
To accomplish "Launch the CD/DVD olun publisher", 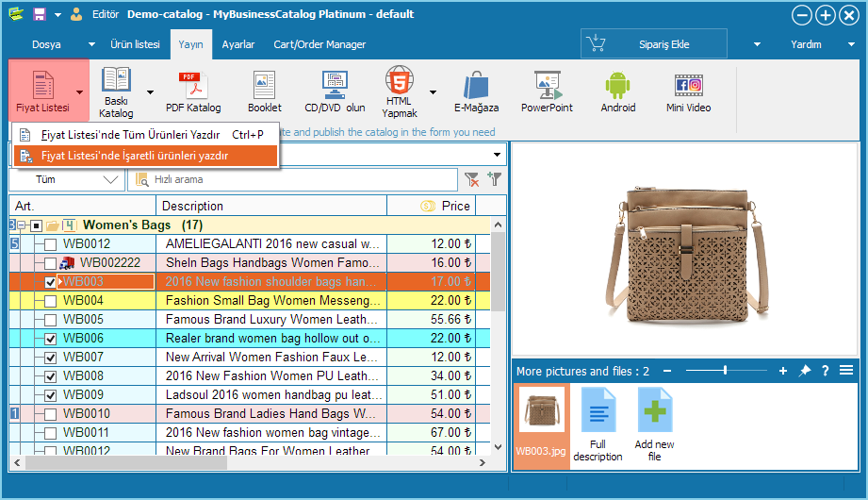I will [335, 92].
